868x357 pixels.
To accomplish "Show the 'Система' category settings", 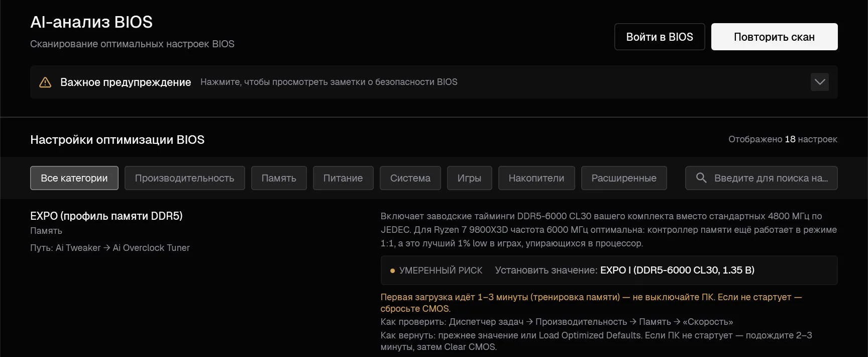I will pyautogui.click(x=410, y=178).
